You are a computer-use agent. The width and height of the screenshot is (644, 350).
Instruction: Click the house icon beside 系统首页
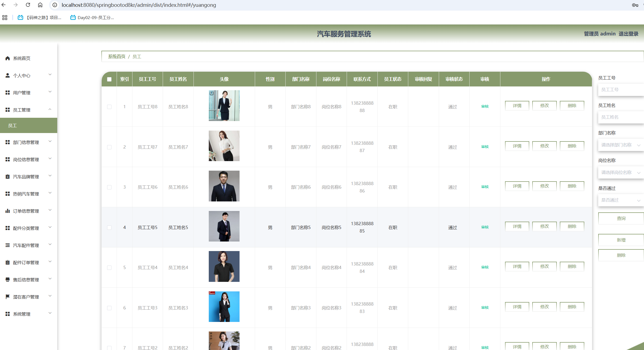8,58
